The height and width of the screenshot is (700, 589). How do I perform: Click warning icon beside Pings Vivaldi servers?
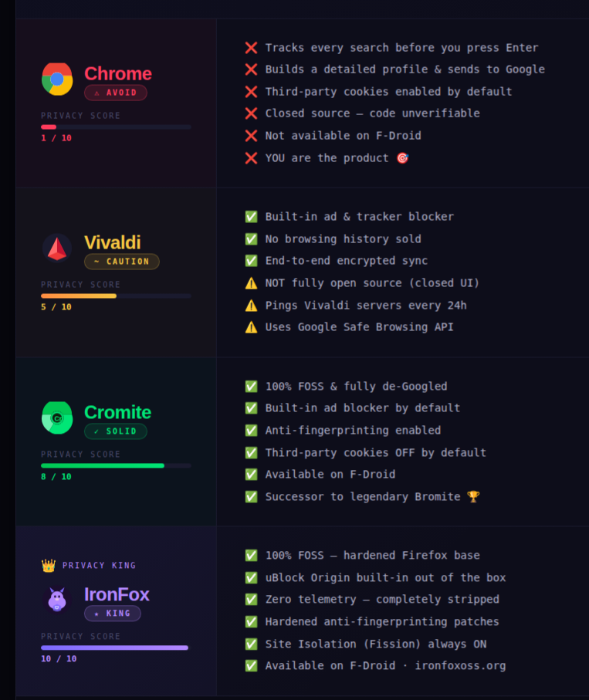pos(251,305)
